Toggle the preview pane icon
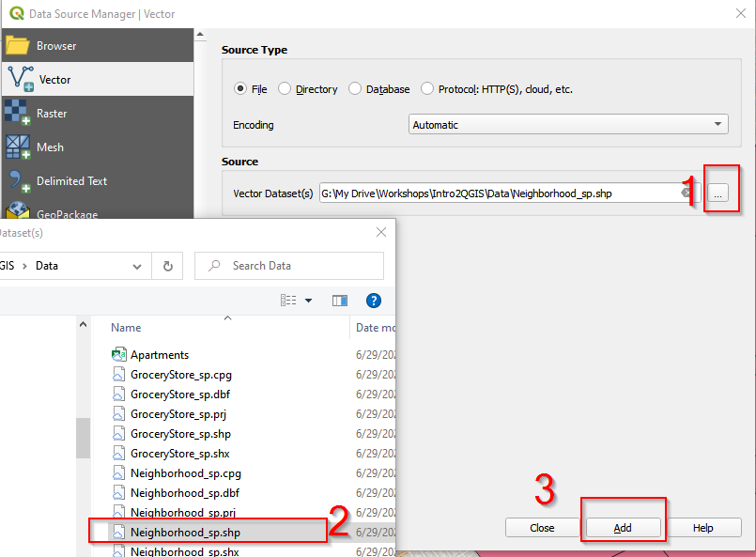Screen dimensions: 756x557 coord(340,301)
